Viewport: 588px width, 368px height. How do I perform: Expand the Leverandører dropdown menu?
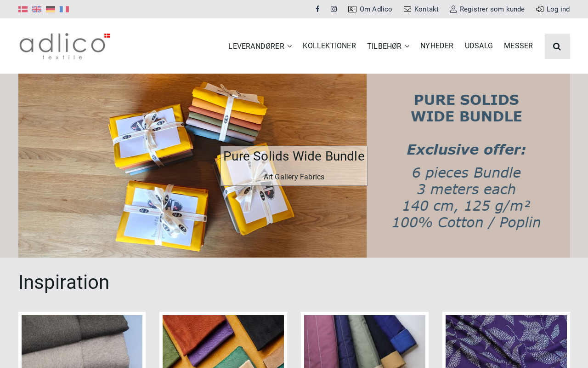(260, 46)
